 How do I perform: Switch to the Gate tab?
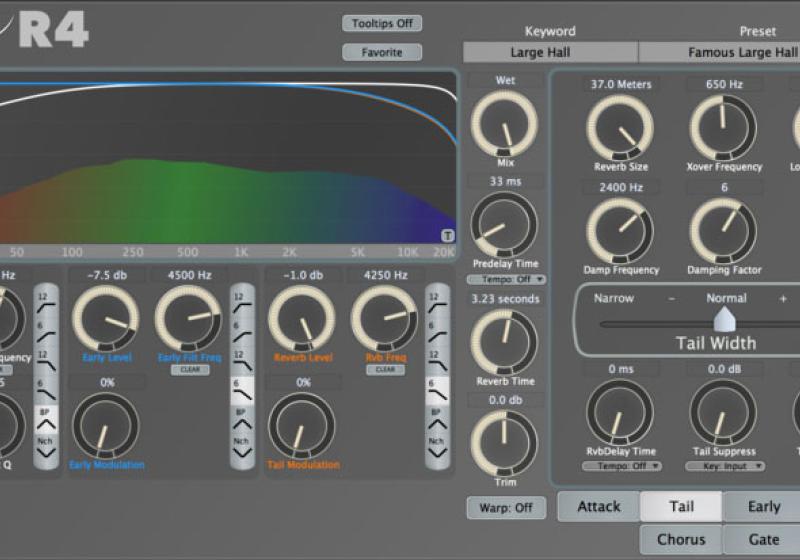coord(763,540)
